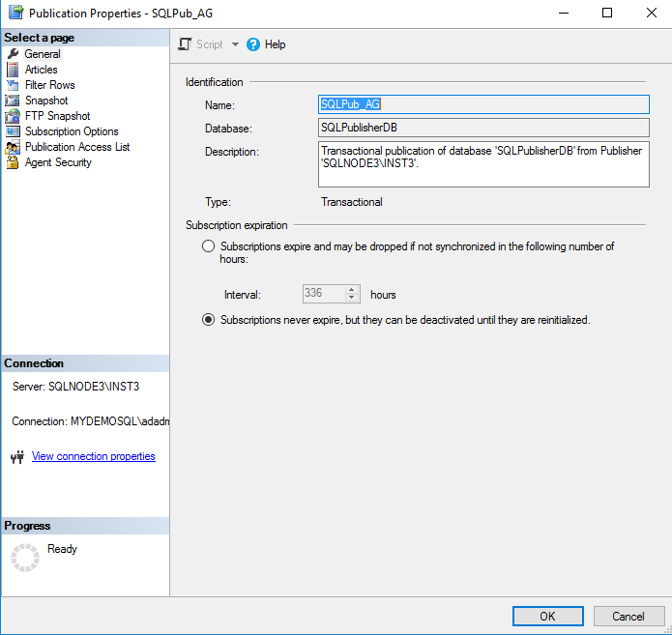Click the Publication Properties title bar icon
The image size is (672, 635).
pos(15,12)
